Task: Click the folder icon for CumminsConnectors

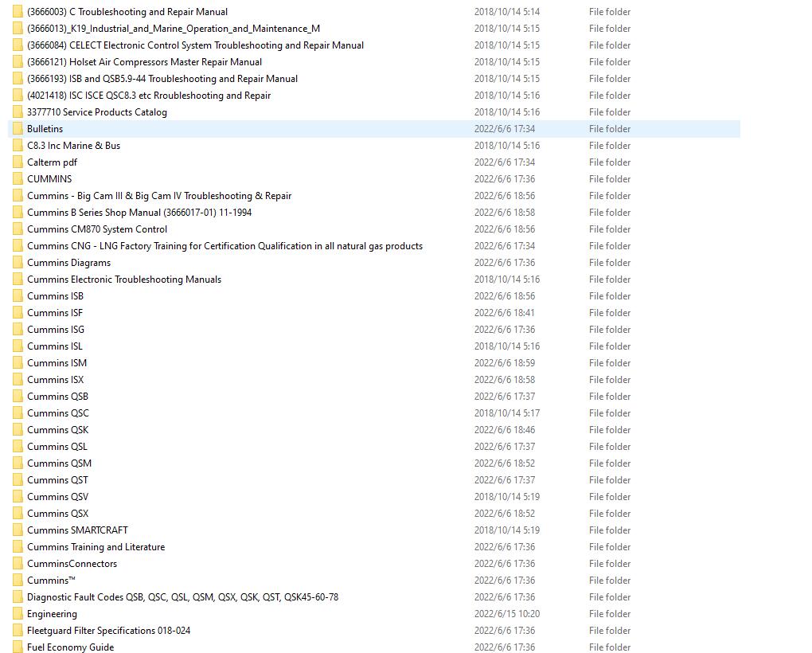Action: tap(18, 564)
